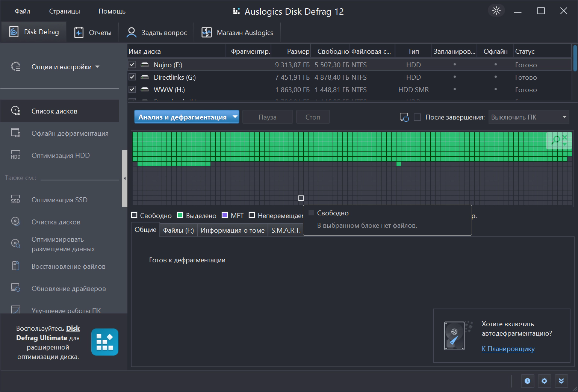Uncheck the Nujno (F:) disk checkbox

click(132, 65)
